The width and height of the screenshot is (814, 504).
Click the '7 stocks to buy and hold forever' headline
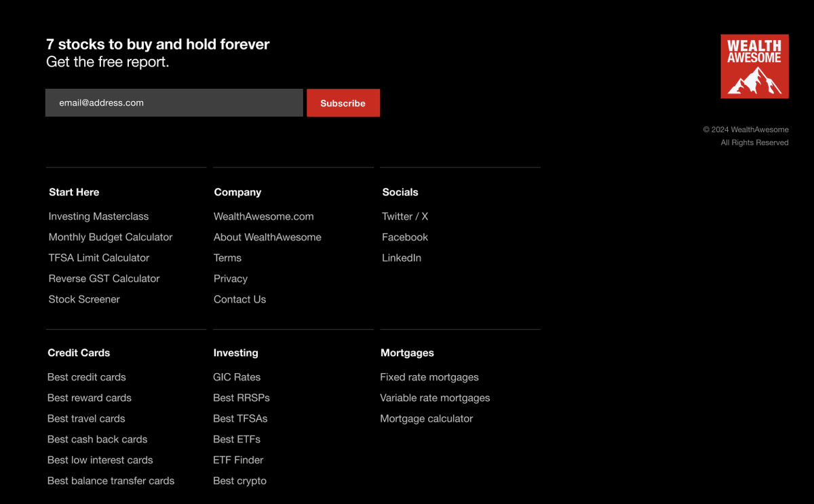[x=158, y=45]
